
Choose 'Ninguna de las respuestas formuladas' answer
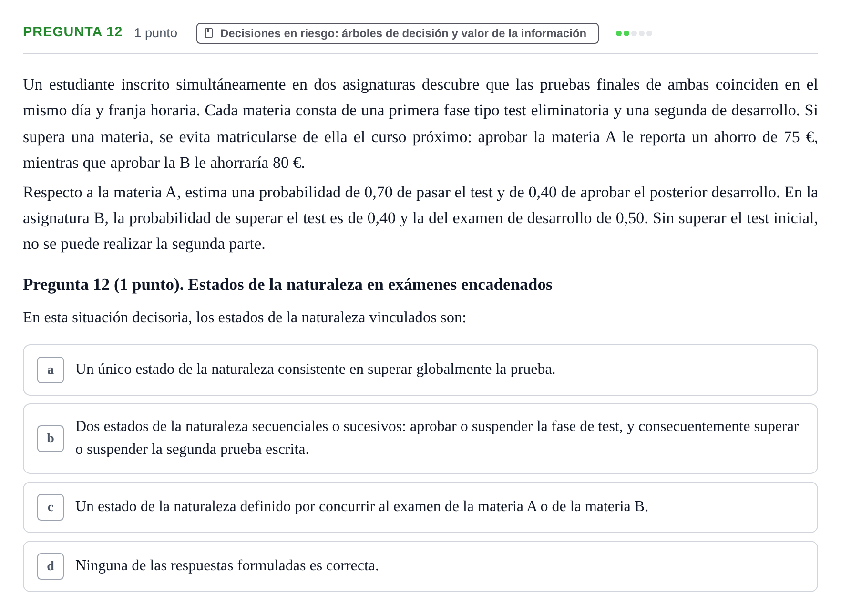coord(420,566)
